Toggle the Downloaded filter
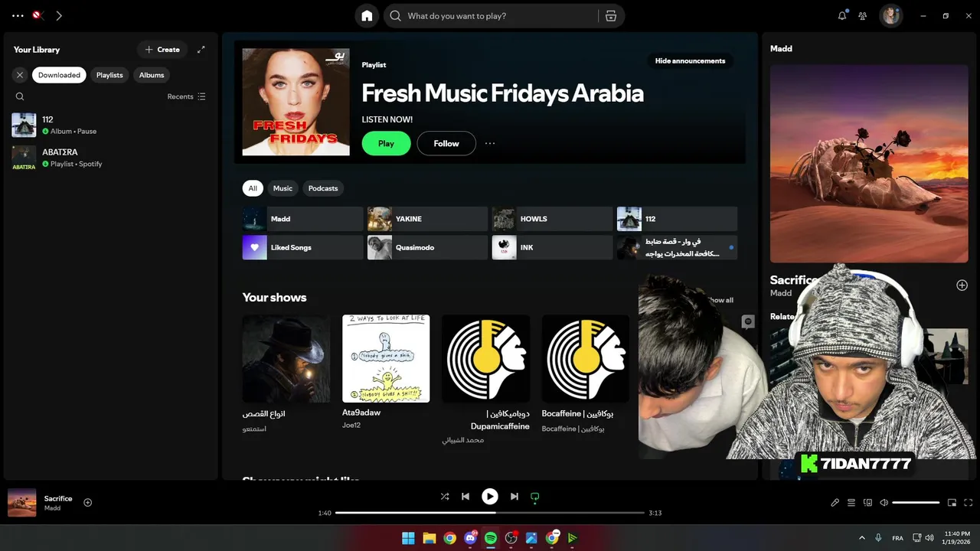This screenshot has height=551, width=980. tap(59, 75)
